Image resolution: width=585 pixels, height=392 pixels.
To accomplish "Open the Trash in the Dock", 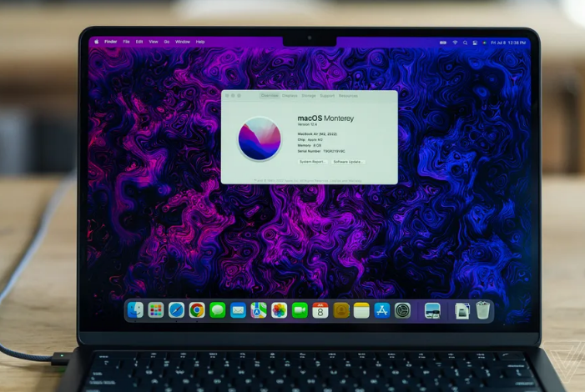I will [x=483, y=310].
